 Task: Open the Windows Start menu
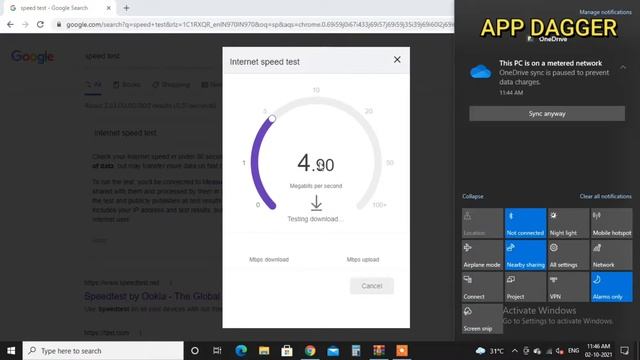(11, 351)
